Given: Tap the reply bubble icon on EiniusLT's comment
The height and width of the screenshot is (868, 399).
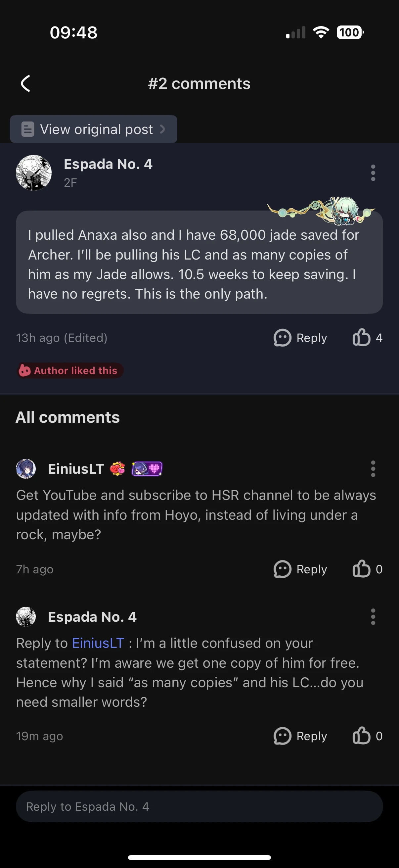Looking at the screenshot, I should (282, 569).
